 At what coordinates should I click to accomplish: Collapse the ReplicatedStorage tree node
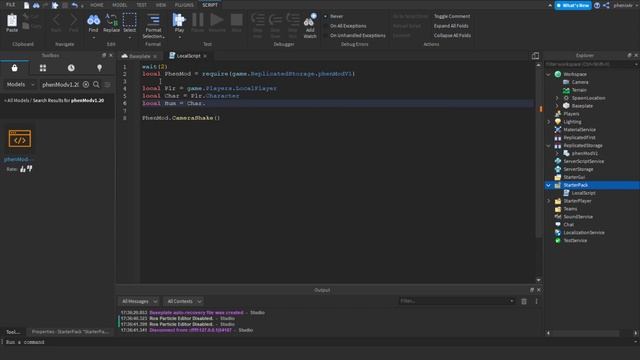pyautogui.click(x=549, y=145)
